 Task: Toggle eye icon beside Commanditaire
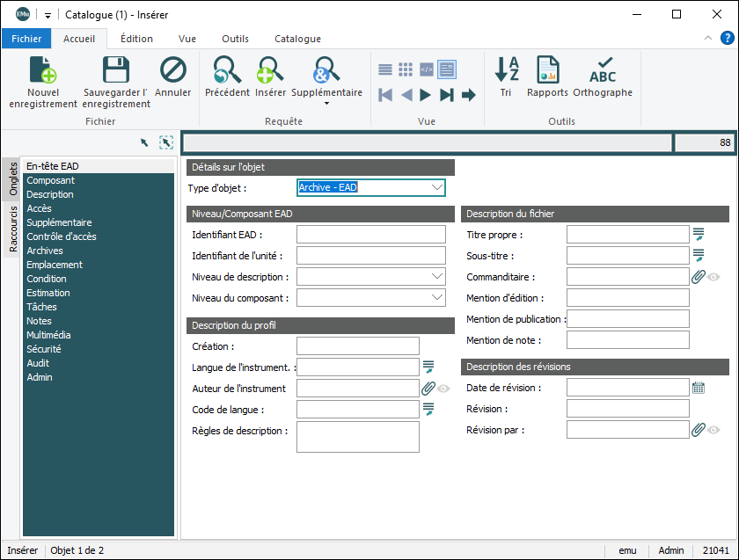(x=714, y=277)
